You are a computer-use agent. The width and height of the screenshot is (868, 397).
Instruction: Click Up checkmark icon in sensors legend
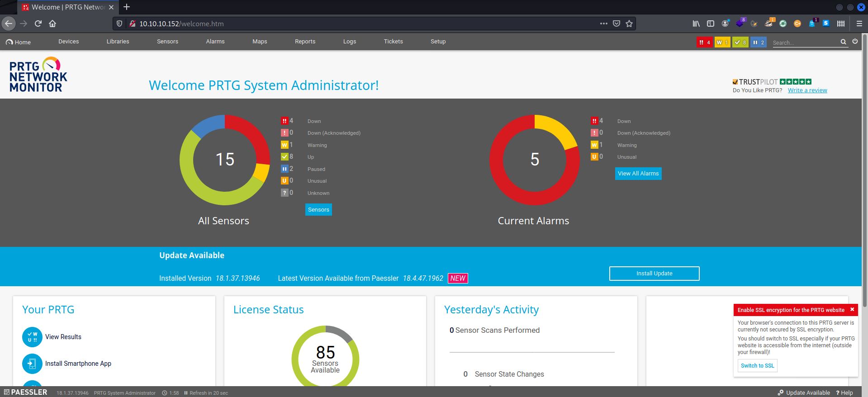click(x=285, y=156)
